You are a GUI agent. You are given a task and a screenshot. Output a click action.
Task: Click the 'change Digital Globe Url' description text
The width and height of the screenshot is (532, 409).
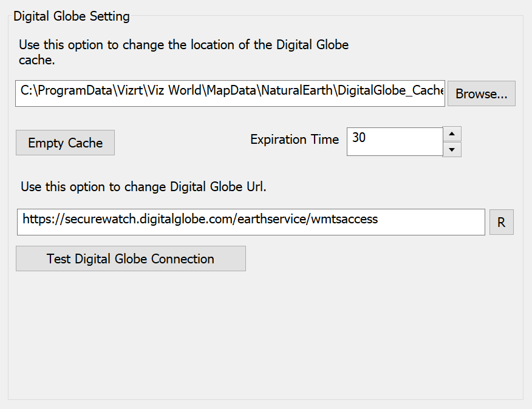coord(143,186)
